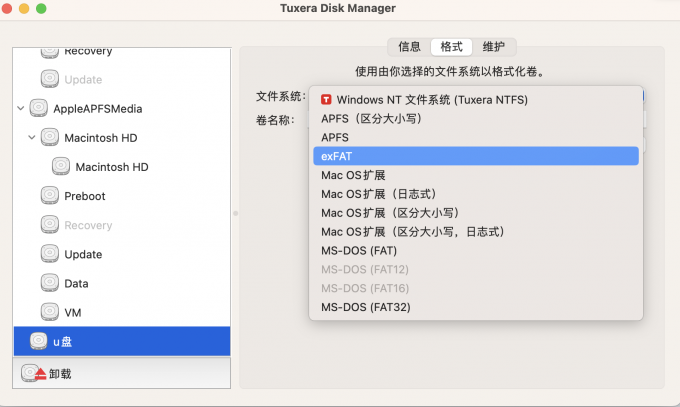Select Mac OS扩展（区分大小写）
The image size is (680, 407).
pyautogui.click(x=476, y=213)
